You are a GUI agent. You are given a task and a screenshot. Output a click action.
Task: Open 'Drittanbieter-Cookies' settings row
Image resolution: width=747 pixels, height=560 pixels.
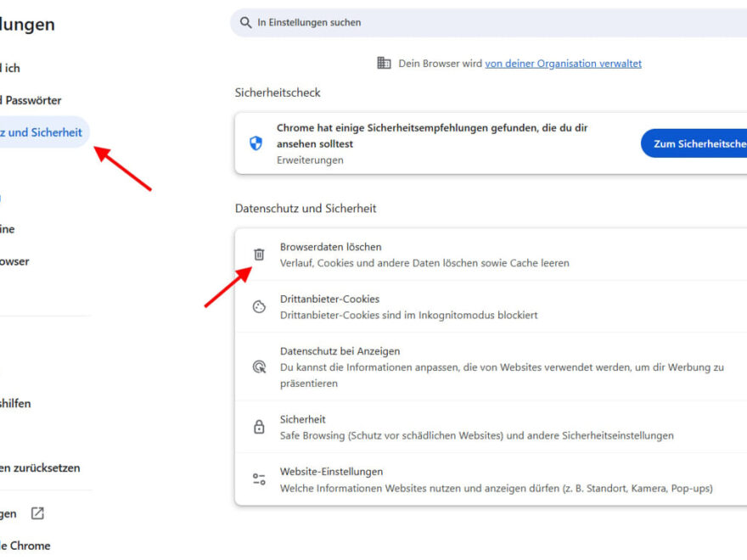[x=491, y=306]
